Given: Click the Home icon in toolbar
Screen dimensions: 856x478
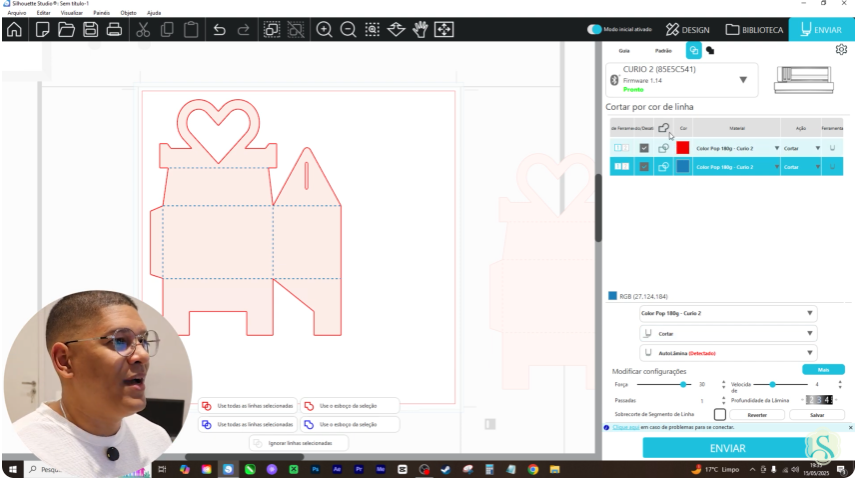Looking at the screenshot, I should (14, 29).
